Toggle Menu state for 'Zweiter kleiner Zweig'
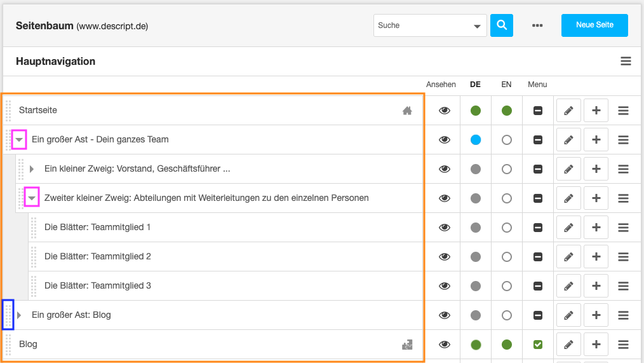644x363 pixels. (x=538, y=198)
